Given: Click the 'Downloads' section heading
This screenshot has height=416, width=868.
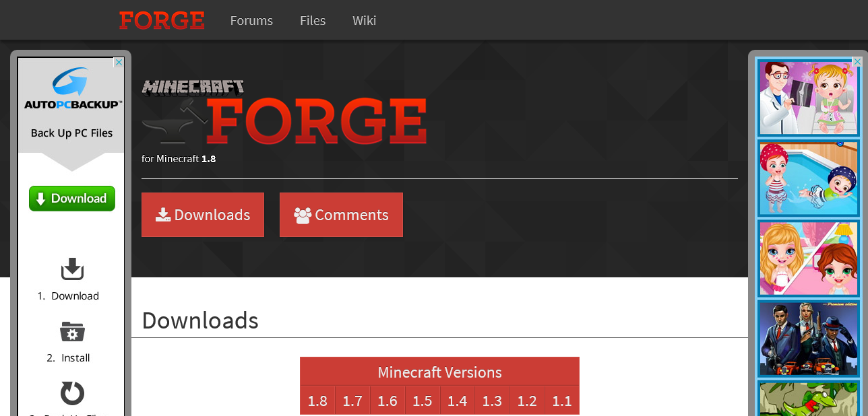Looking at the screenshot, I should pos(200,320).
